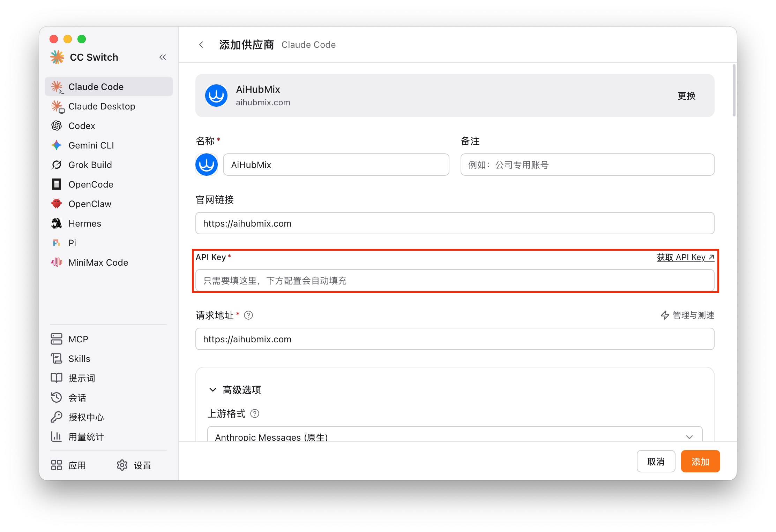Open 会话 sessions history
Viewport: 776px width, 532px height.
coord(109,398)
